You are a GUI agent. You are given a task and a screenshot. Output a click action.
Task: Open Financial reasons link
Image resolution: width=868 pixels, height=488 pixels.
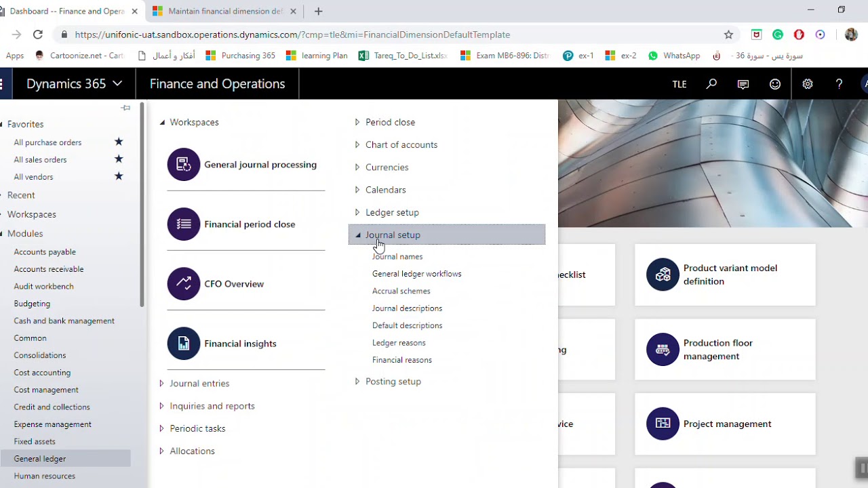tap(401, 360)
